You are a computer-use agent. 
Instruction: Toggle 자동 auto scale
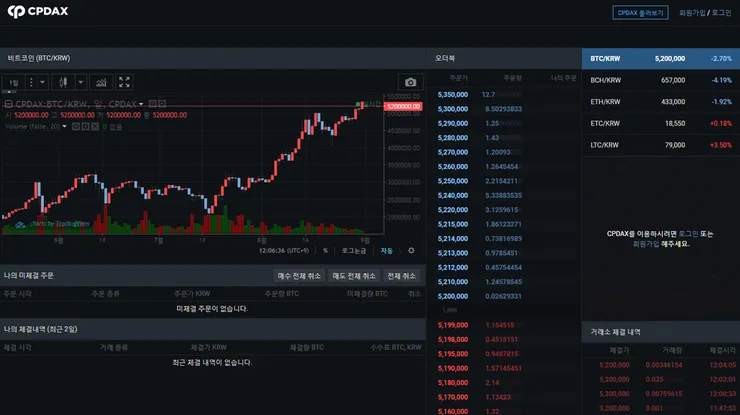click(x=387, y=251)
